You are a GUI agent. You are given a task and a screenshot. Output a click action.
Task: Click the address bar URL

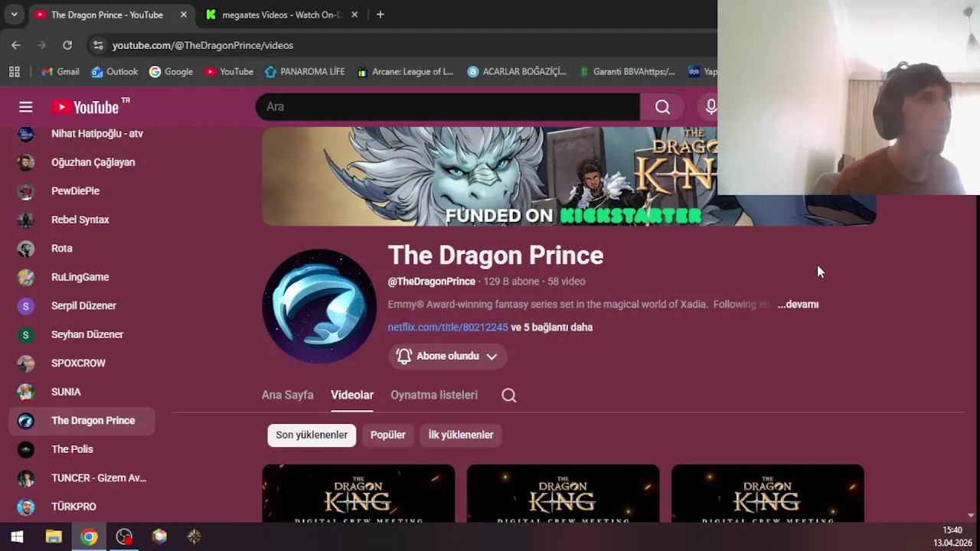click(203, 45)
